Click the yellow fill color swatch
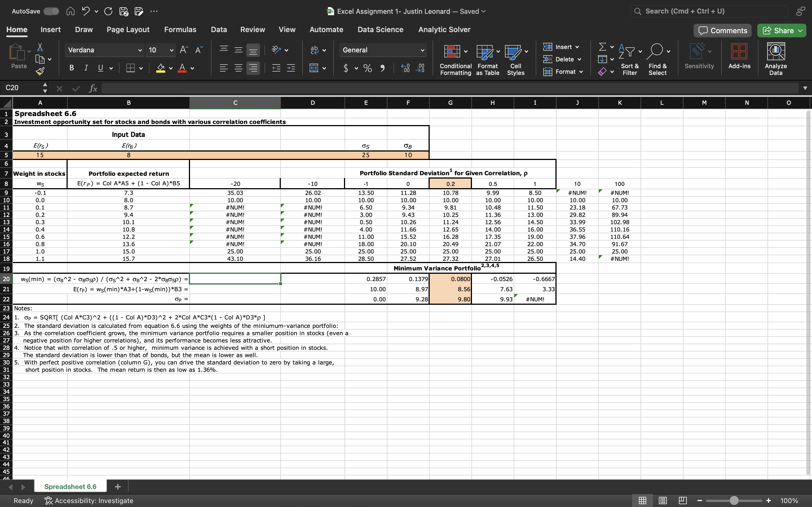This screenshot has width=812, height=507. [161, 68]
